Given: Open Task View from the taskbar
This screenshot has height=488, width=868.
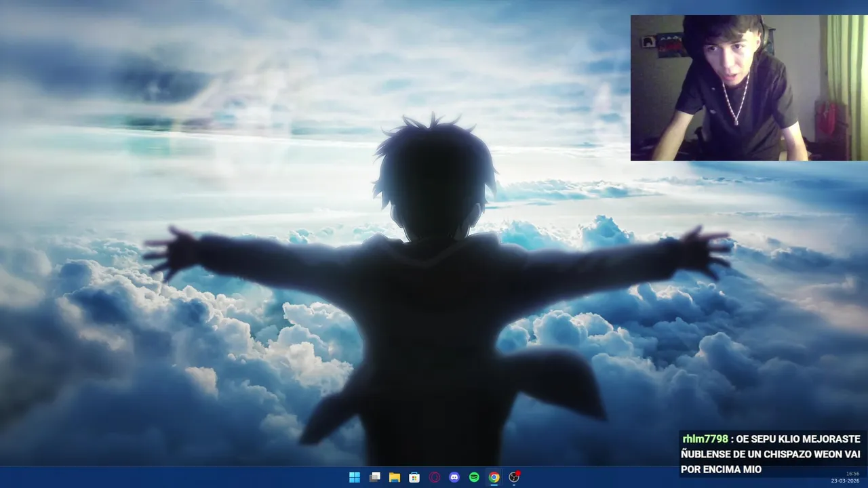Looking at the screenshot, I should (x=374, y=477).
